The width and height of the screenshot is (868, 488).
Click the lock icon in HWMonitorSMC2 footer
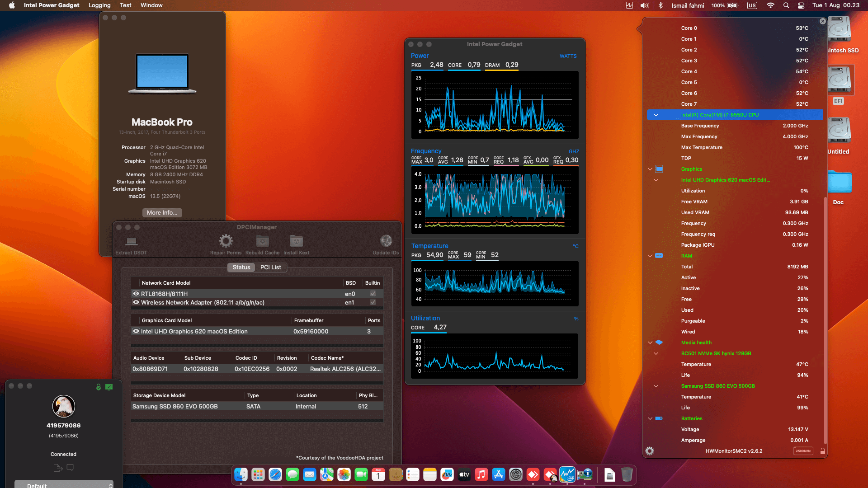[x=823, y=450]
